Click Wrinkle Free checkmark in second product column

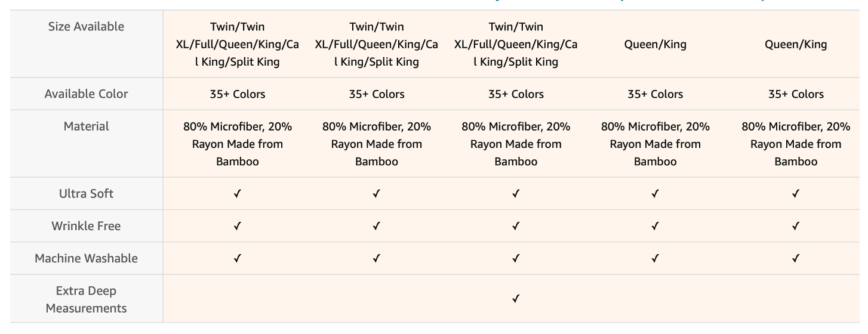377,226
